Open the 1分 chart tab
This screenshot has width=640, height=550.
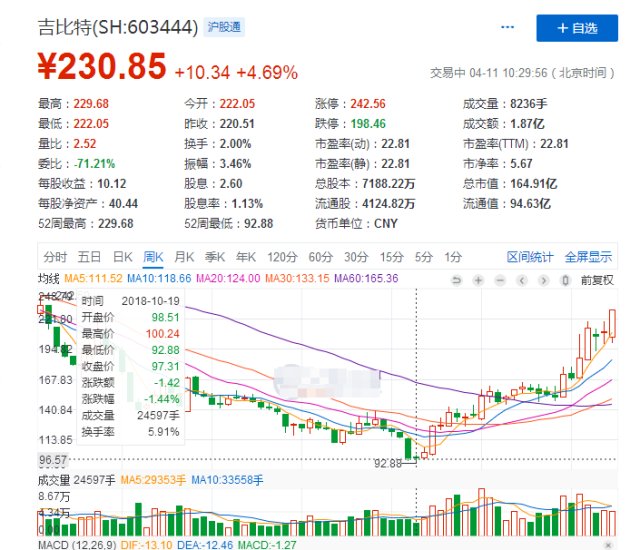click(x=453, y=257)
